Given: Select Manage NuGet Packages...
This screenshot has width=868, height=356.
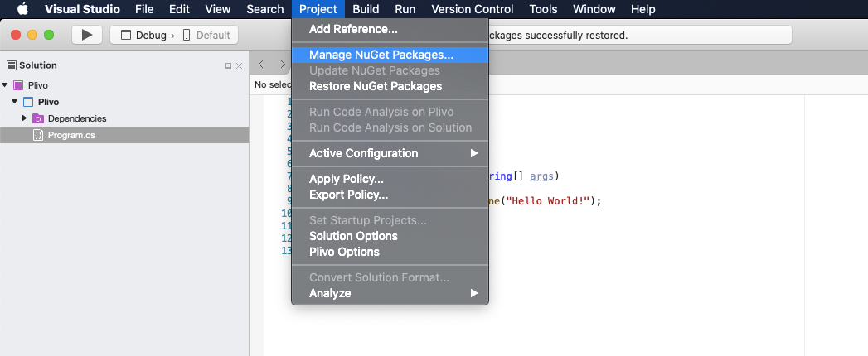Looking at the screenshot, I should pos(390,55).
